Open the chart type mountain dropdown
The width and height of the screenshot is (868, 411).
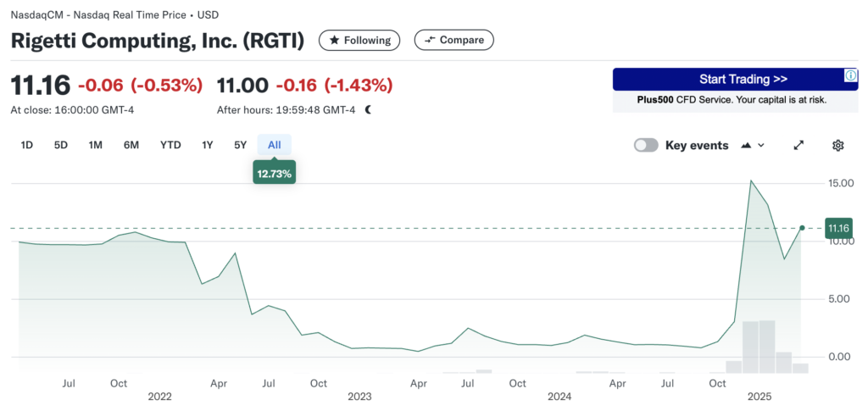753,145
